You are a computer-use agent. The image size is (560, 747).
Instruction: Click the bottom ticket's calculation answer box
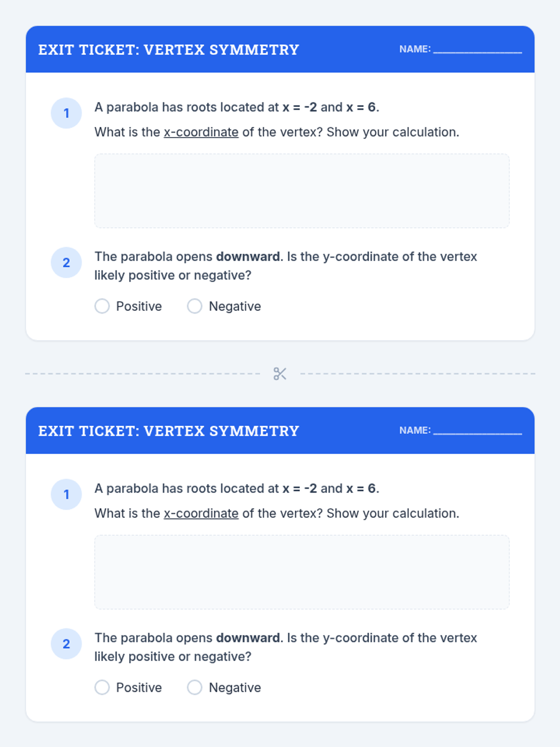click(301, 572)
